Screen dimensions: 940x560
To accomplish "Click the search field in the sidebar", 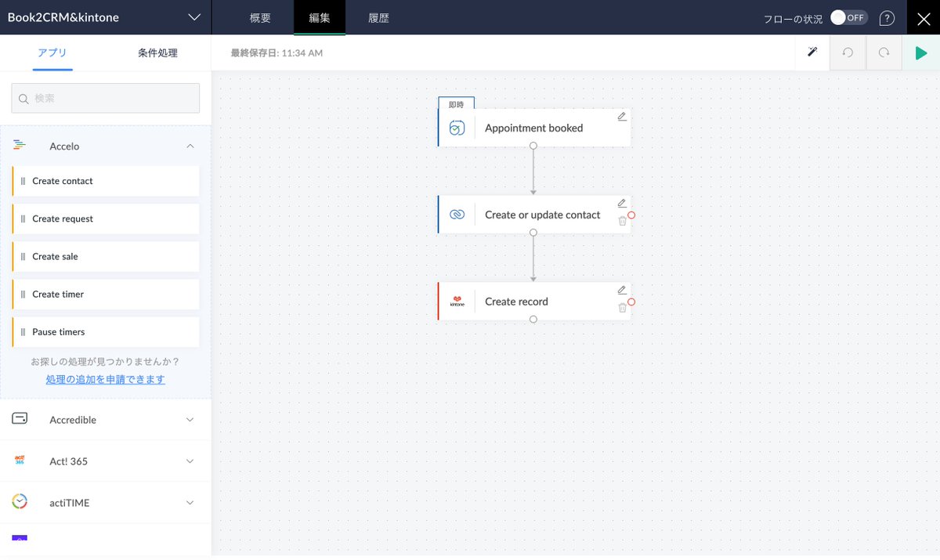I will point(105,98).
